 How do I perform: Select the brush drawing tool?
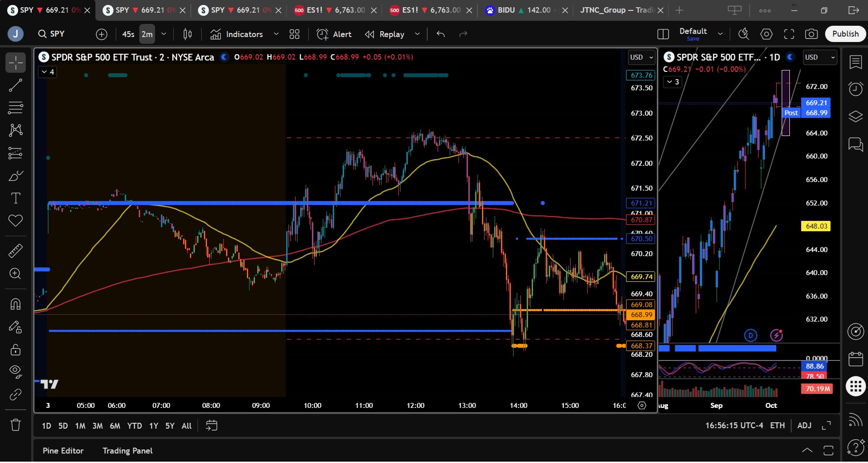click(x=15, y=176)
